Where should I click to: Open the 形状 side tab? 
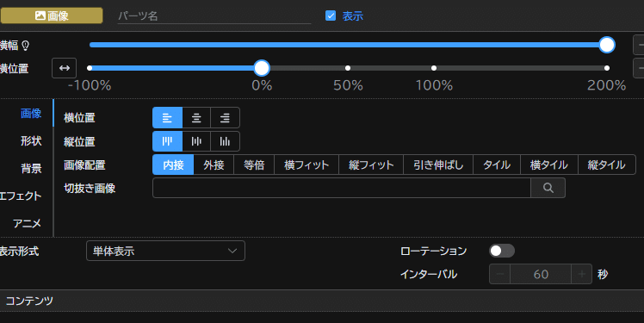31,141
